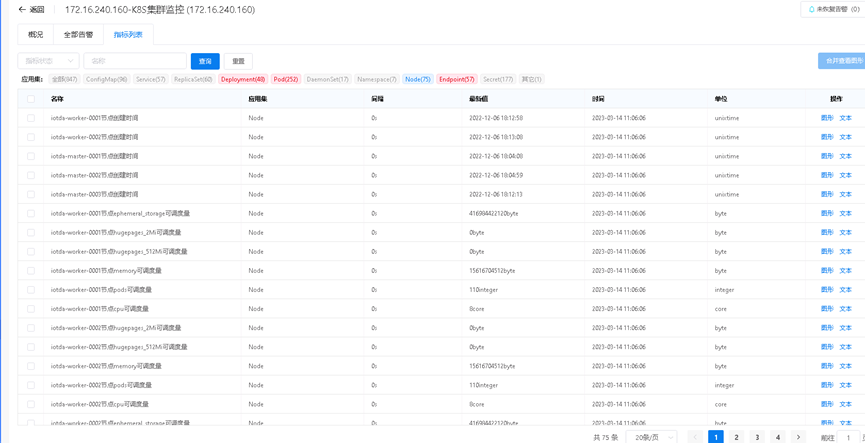Open 文本 for iotda-worker-0001 pods可调度量 row

coord(845,290)
